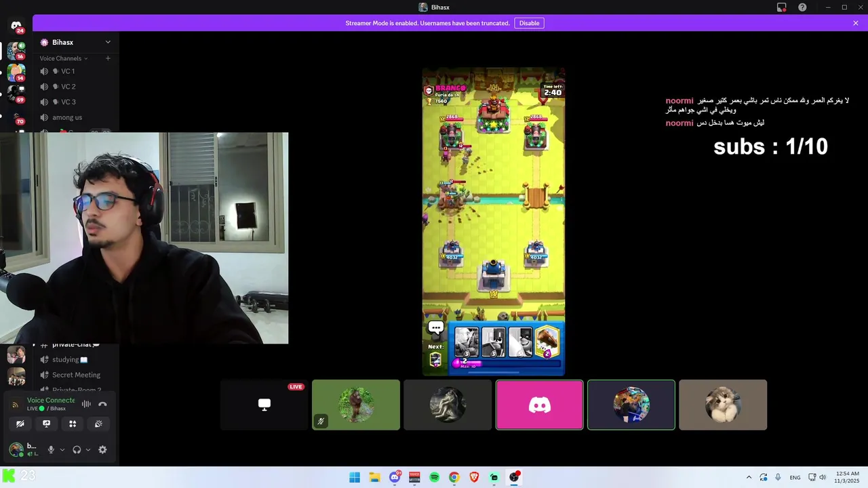The image size is (868, 488).
Task: Open Voicemeeter from the taskbar
Action: [414, 477]
